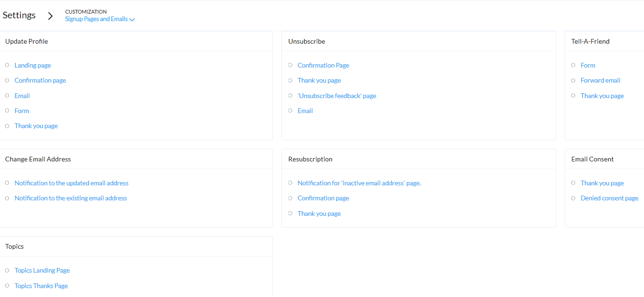The image size is (644, 297).
Task: Open the Landing page link under Update Profile
Action: (32, 65)
